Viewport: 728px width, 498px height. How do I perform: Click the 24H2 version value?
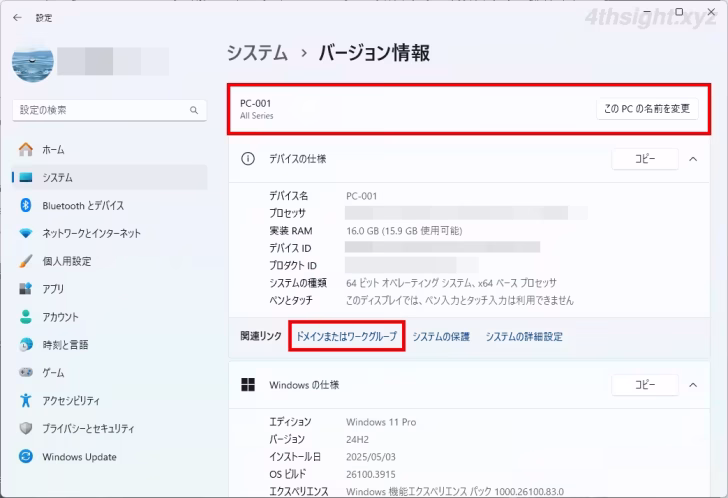point(358,439)
